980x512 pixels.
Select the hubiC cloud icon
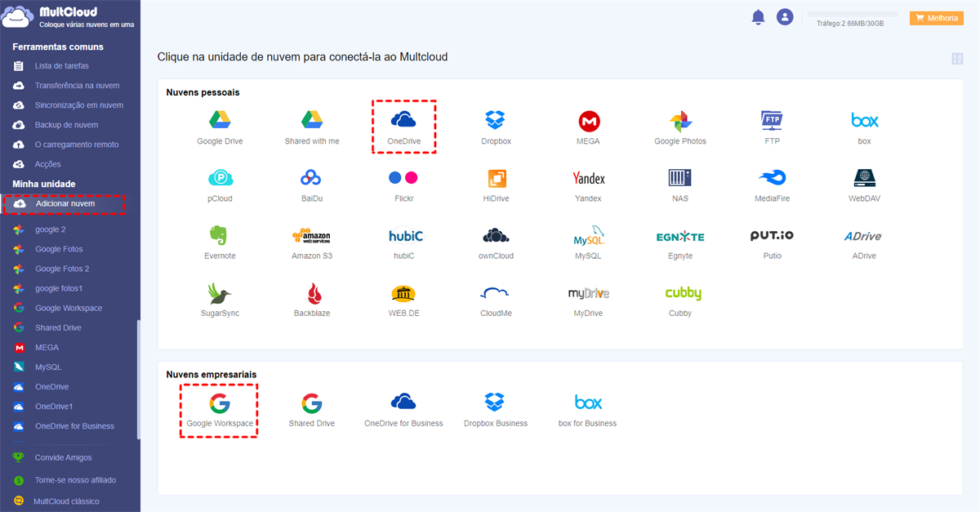click(403, 243)
